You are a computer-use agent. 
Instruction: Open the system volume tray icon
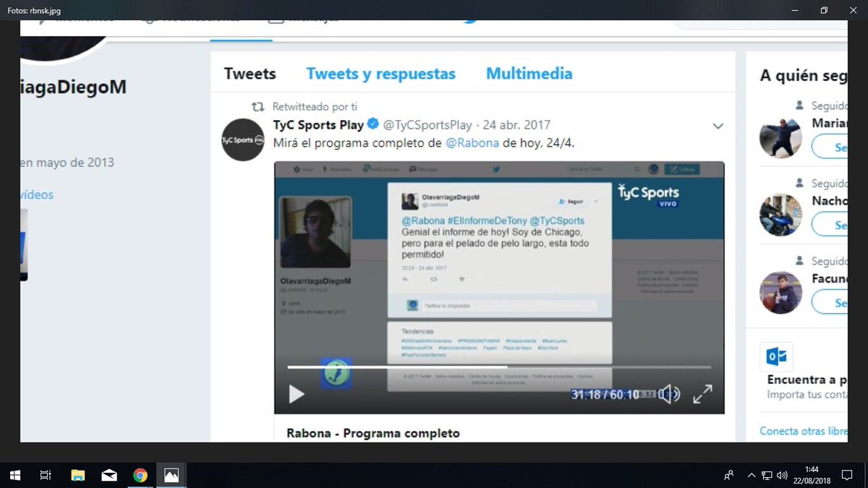[x=782, y=475]
